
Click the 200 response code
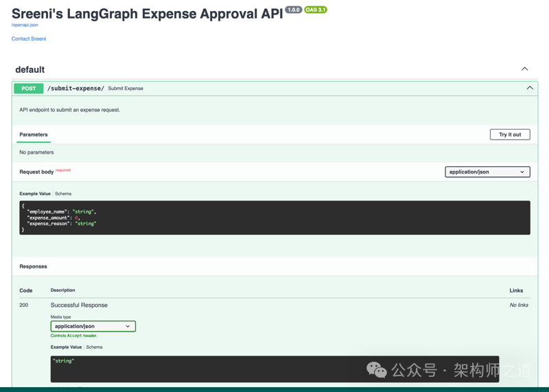(24, 305)
